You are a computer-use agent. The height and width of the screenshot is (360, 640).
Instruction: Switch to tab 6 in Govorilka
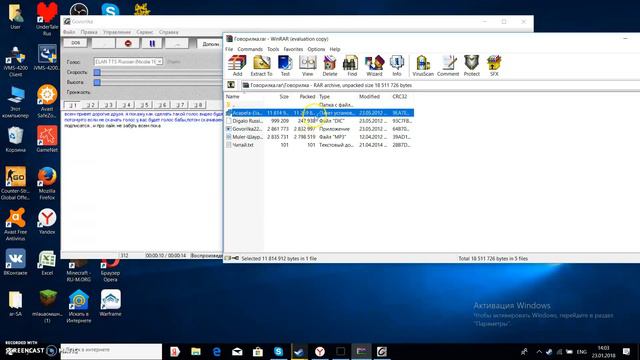[x=162, y=105]
